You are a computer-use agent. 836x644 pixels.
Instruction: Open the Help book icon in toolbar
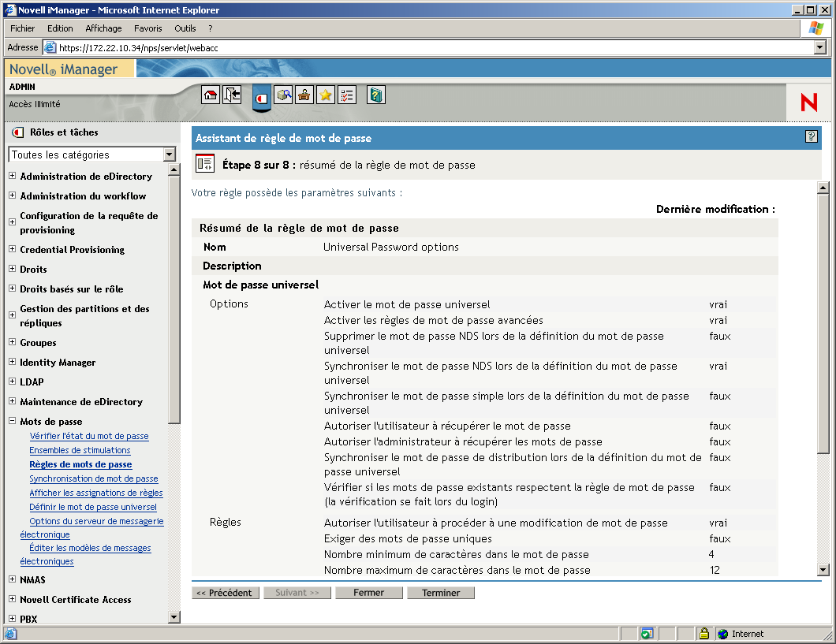tap(376, 95)
